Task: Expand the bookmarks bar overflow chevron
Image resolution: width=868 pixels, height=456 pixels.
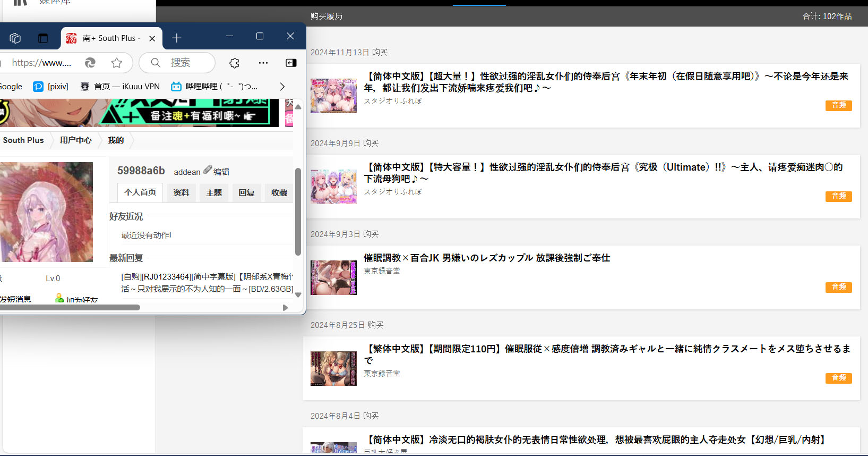Action: pyautogui.click(x=282, y=87)
